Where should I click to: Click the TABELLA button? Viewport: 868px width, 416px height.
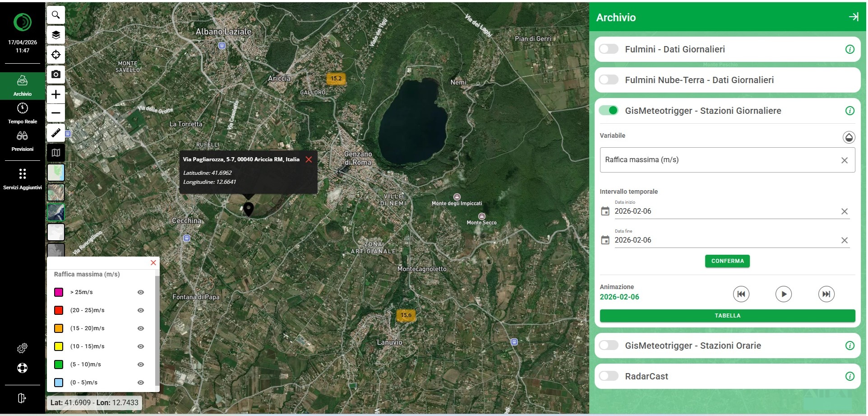tap(727, 316)
